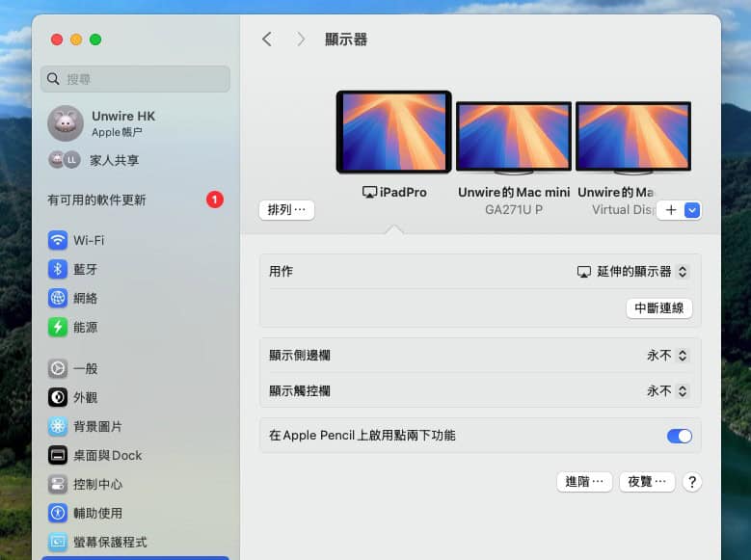Image resolution: width=751 pixels, height=560 pixels.
Task: Open Bluetooth (藍牙) icon in sidebar
Action: coord(58,269)
